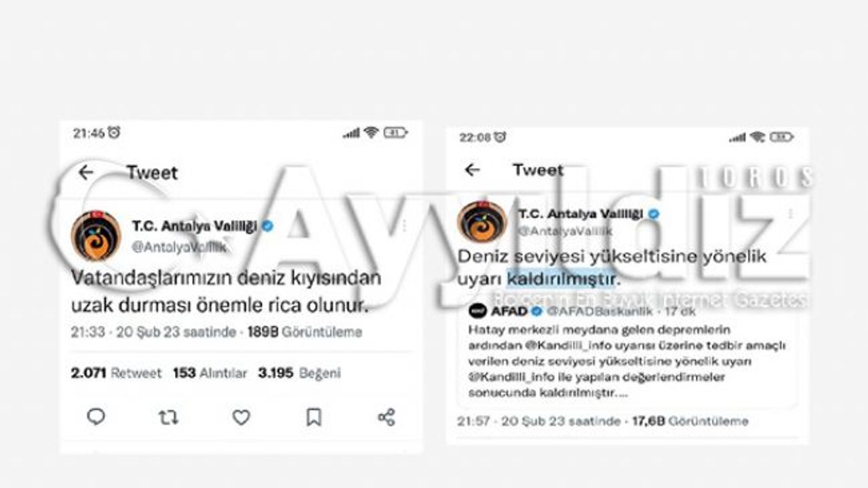Image resolution: width=868 pixels, height=488 pixels.
Task: Open @AntalyaValilik handle in the left tweet
Action: 180,247
